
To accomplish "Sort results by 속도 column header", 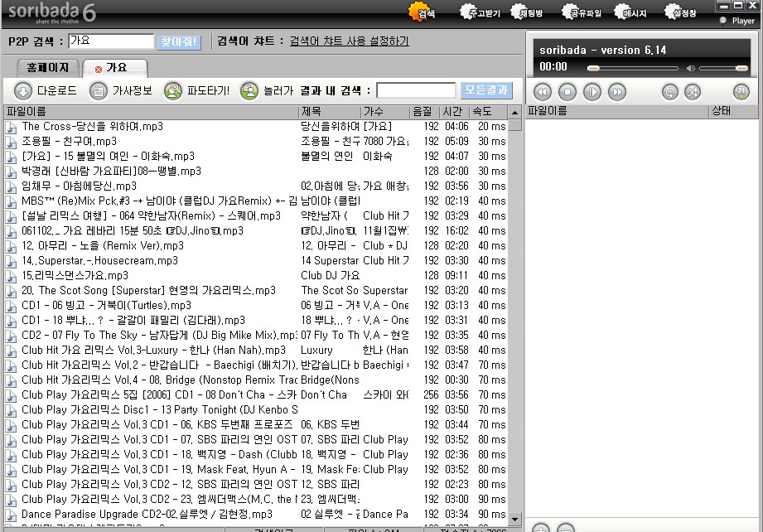I will tap(489, 112).
